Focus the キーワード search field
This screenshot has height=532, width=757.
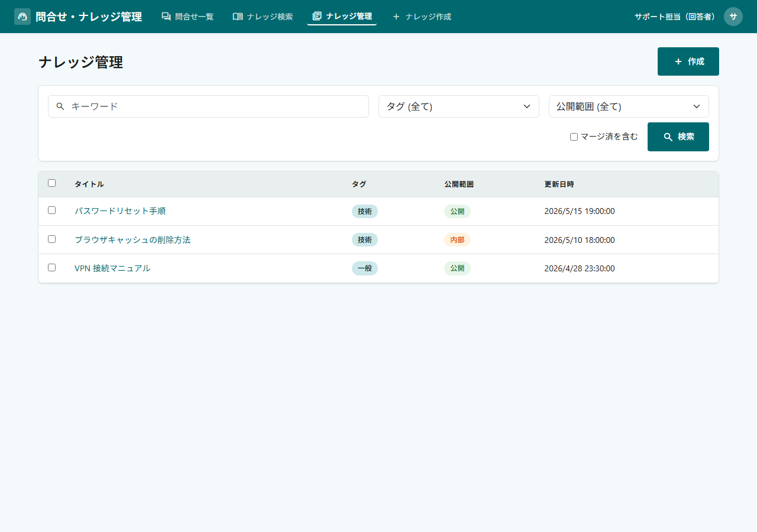[x=208, y=106]
